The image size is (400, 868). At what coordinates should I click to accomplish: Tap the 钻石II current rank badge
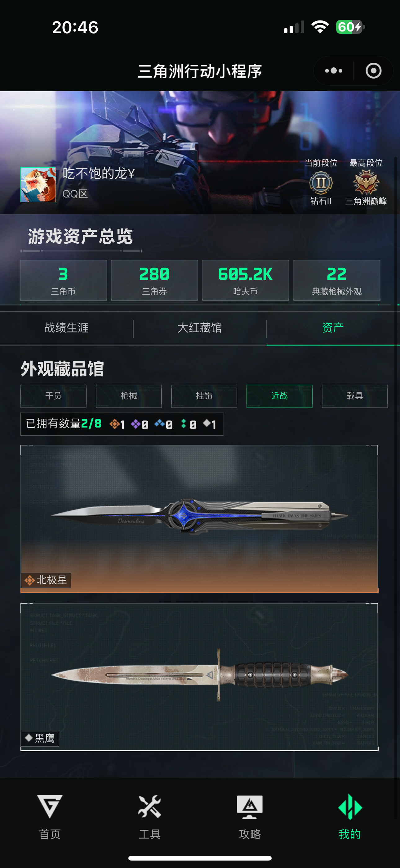[321, 183]
